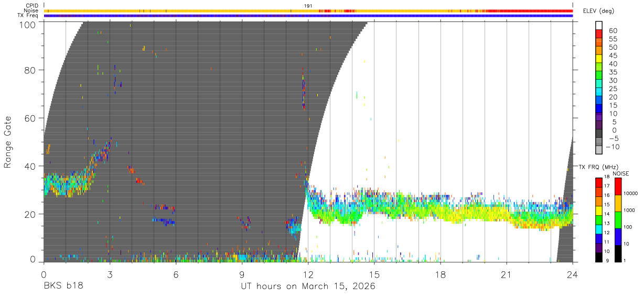Select the yellow 40–45 degree elevation swatch
This screenshot has width=644, height=297.
pos(599,59)
